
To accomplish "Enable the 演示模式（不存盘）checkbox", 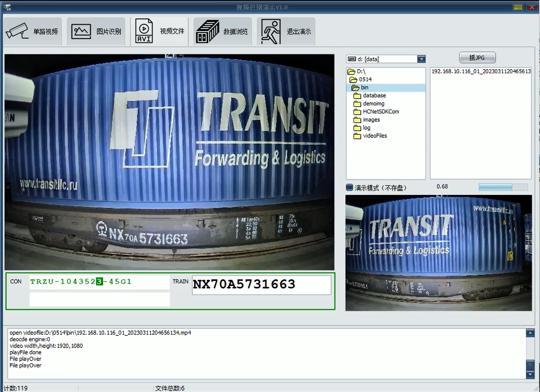I will click(350, 188).
